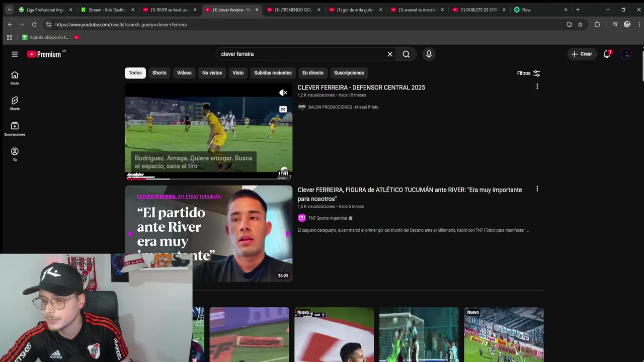
Task: Open Suscripciones in the left sidebar
Action: pos(15,129)
